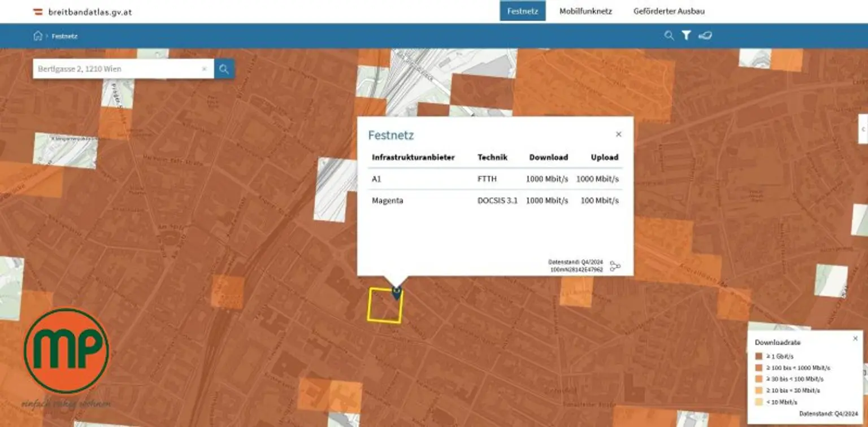Open the breitbandatlas.gv.at site logo
Image resolution: width=868 pixels, height=427 pixels.
(83, 11)
